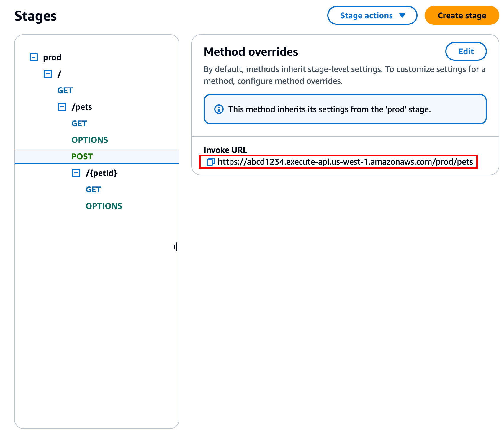Edit the method overrides settings
The image size is (504, 436).
[466, 51]
